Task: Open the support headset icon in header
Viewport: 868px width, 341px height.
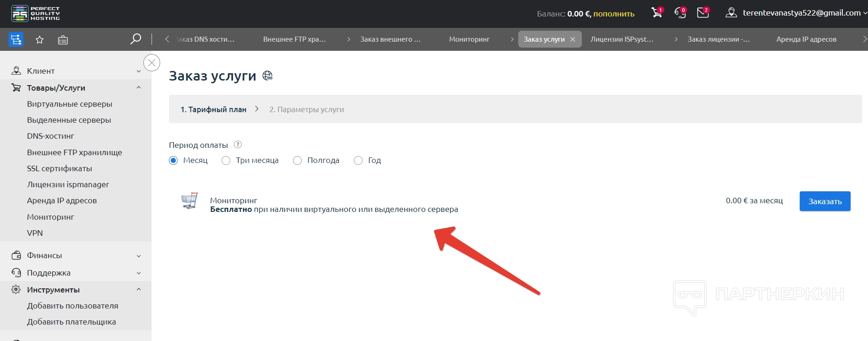Action: 680,13
